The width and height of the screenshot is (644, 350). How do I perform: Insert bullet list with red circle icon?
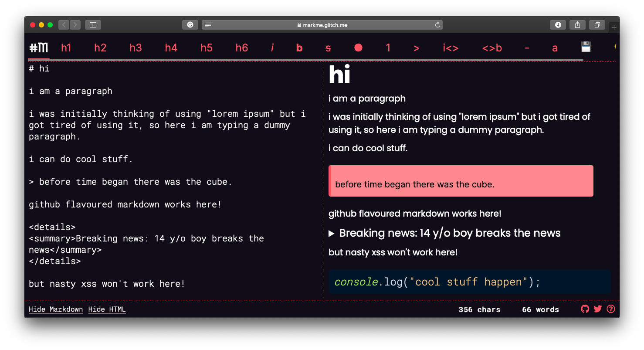click(358, 48)
